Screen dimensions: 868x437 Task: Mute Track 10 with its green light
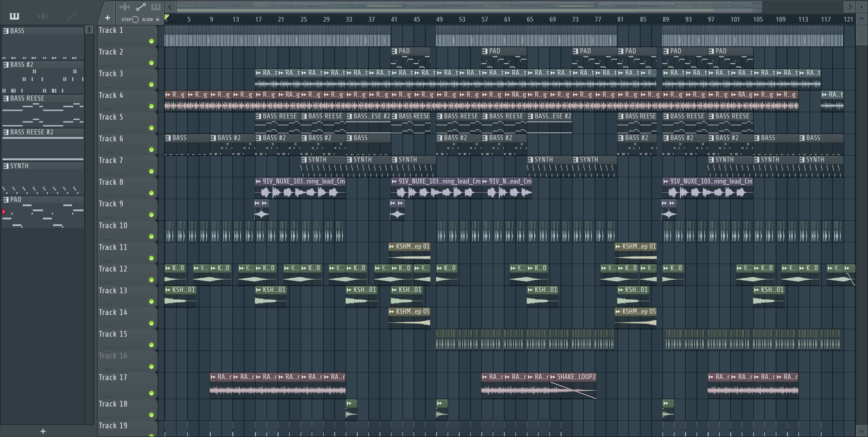tap(151, 237)
